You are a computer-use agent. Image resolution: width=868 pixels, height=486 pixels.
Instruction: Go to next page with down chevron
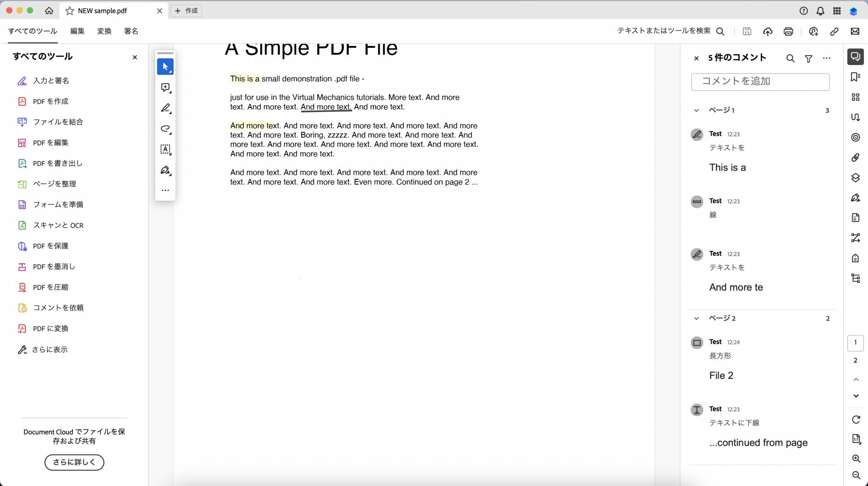click(856, 396)
